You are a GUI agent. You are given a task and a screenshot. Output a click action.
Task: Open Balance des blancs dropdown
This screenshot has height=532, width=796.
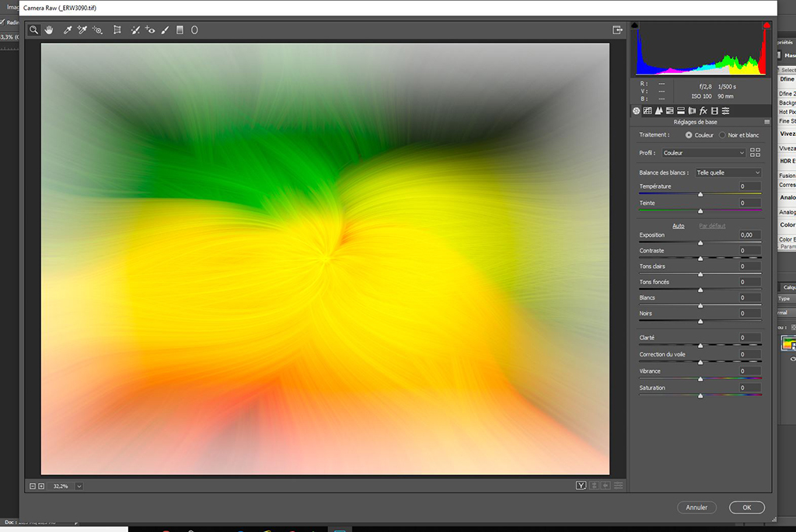(x=728, y=172)
